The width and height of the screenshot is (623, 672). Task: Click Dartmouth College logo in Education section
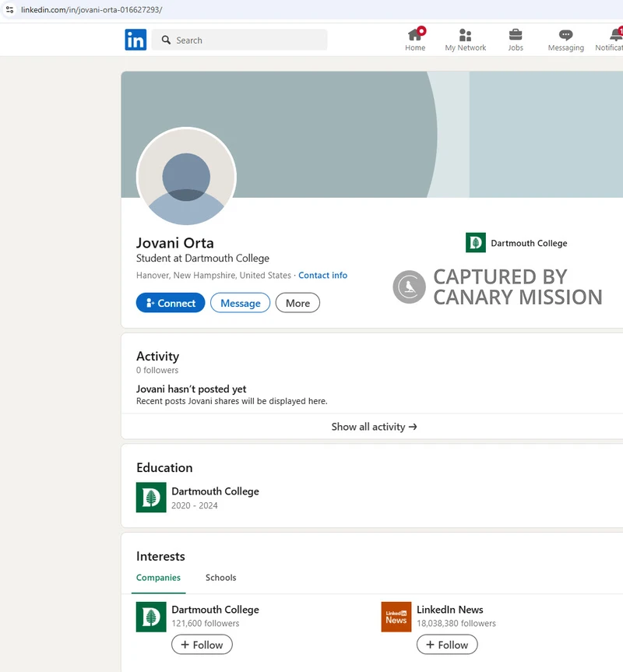(151, 498)
